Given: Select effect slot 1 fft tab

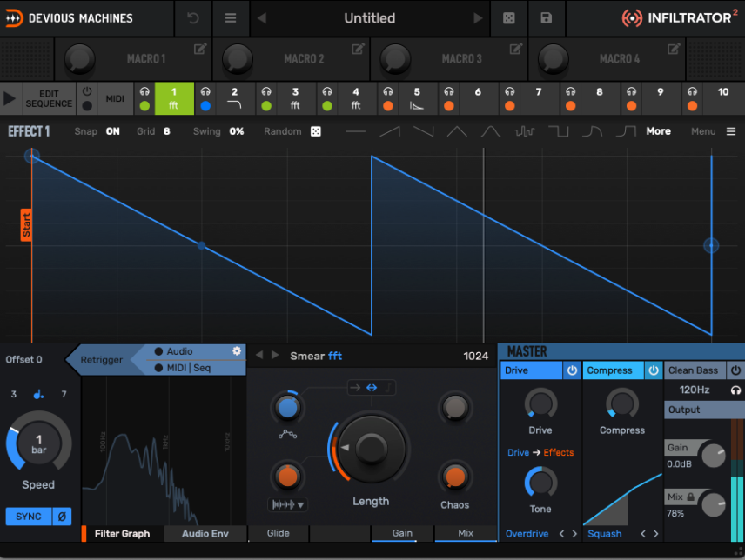Looking at the screenshot, I should (x=174, y=98).
